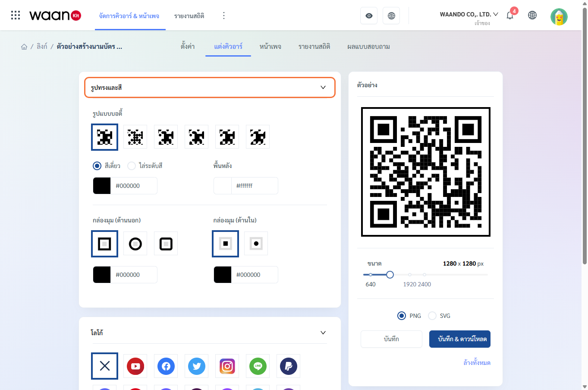Select the สีเดี่ยว single color radio
The height and width of the screenshot is (390, 588).
(97, 166)
